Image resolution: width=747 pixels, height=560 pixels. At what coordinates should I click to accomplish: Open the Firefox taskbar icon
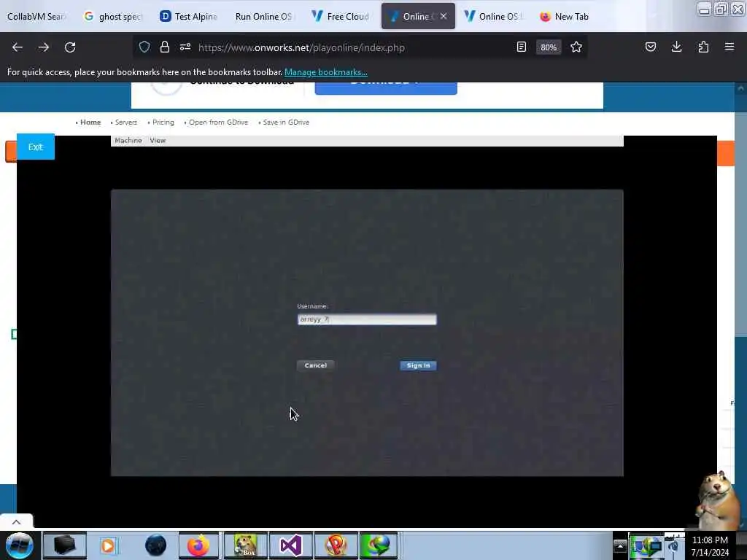click(x=198, y=545)
